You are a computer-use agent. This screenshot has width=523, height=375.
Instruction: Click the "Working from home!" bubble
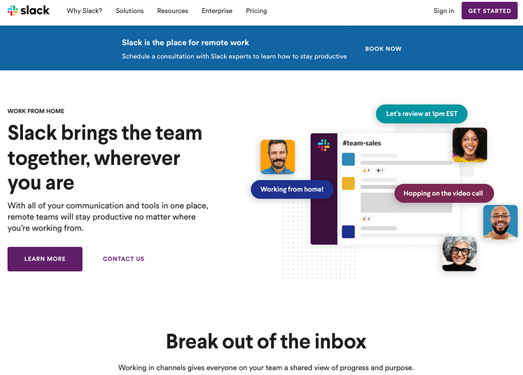pyautogui.click(x=292, y=190)
